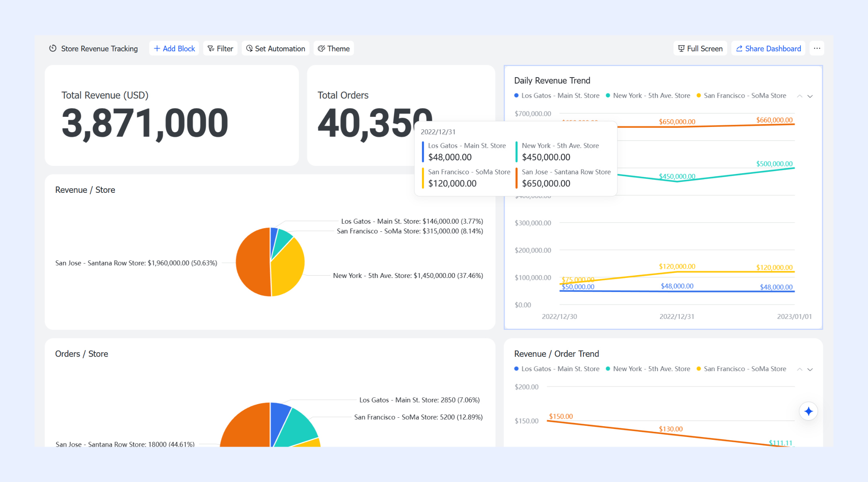Show next legend page in Revenue / Order Trend

click(810, 369)
